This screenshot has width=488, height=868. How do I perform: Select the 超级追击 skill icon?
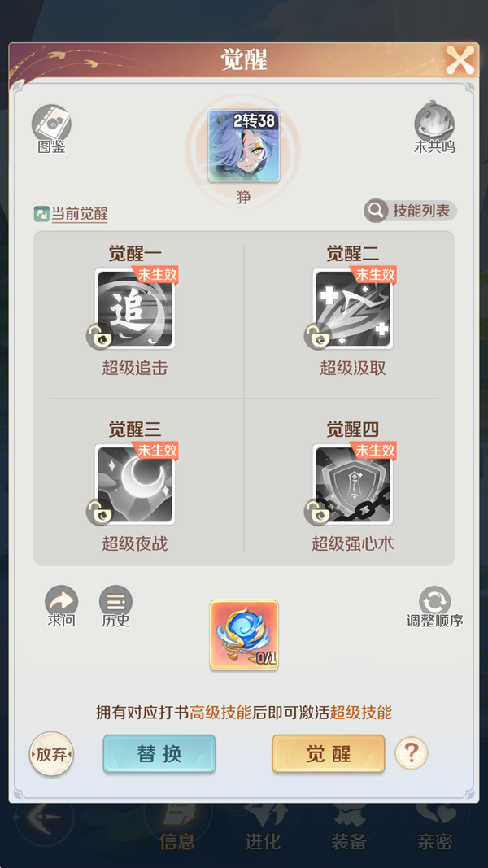pyautogui.click(x=135, y=309)
